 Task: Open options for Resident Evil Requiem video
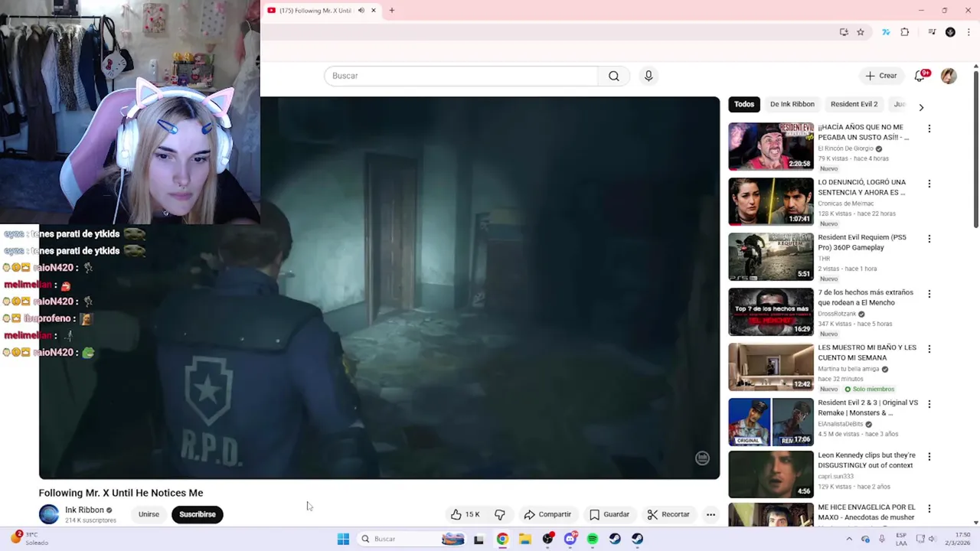coord(929,239)
